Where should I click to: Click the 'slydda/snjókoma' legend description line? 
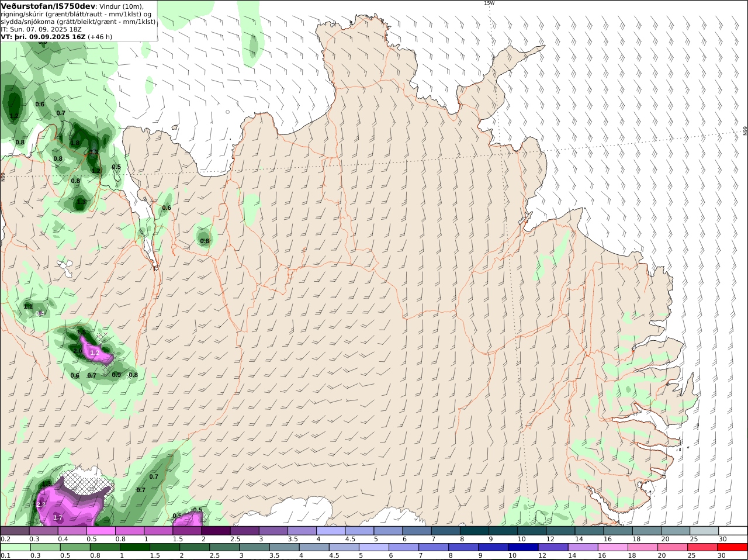pyautogui.click(x=78, y=22)
